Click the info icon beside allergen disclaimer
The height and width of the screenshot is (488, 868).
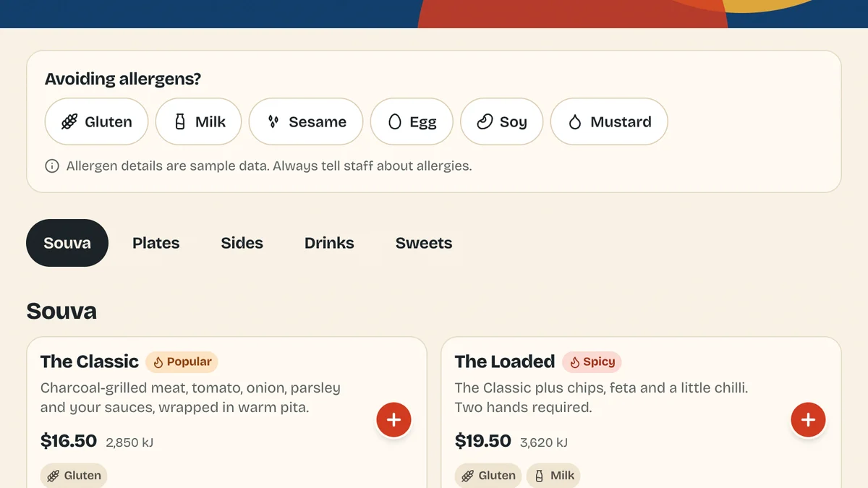point(52,166)
